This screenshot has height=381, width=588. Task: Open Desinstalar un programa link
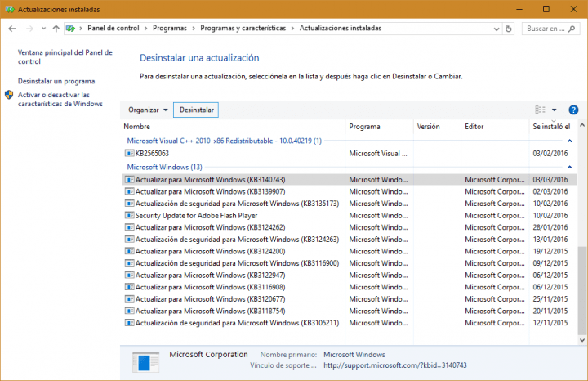(x=56, y=81)
